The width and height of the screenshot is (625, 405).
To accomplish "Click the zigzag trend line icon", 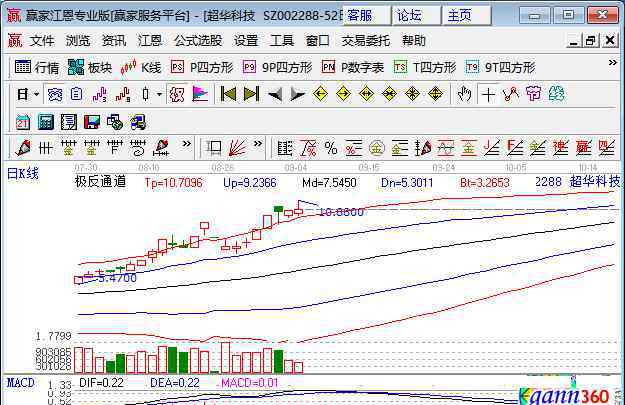I will point(511,94).
